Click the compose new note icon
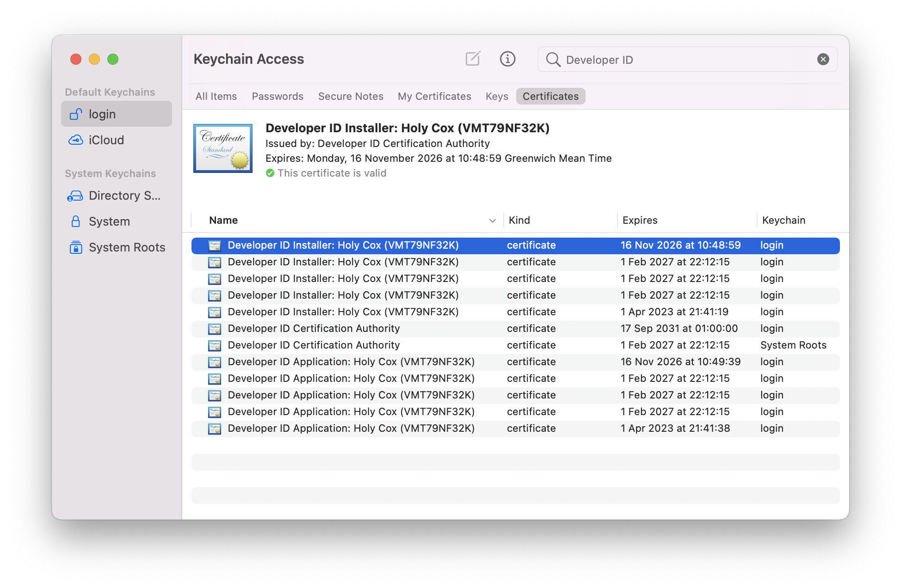 (x=473, y=59)
